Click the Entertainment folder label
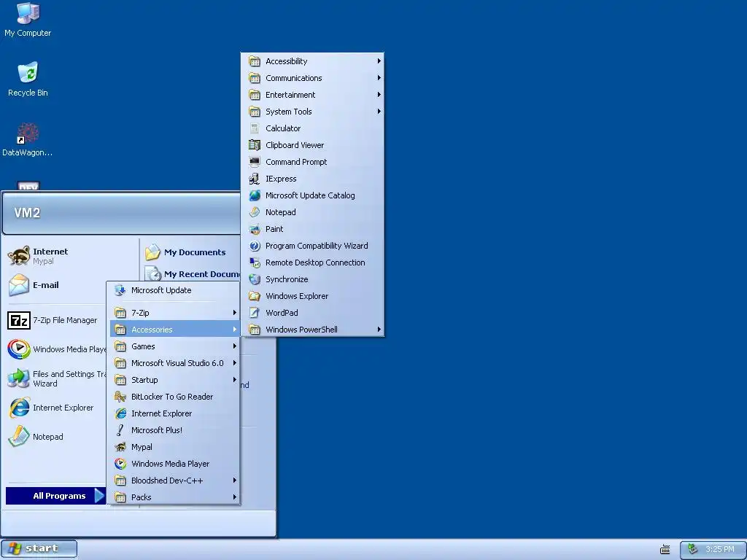Screen dimensions: 747x560 (290, 95)
